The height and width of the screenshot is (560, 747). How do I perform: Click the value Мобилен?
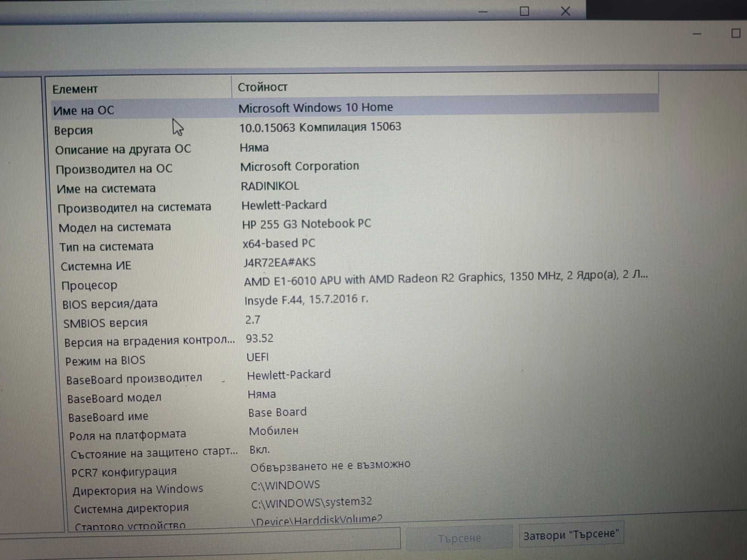click(274, 431)
